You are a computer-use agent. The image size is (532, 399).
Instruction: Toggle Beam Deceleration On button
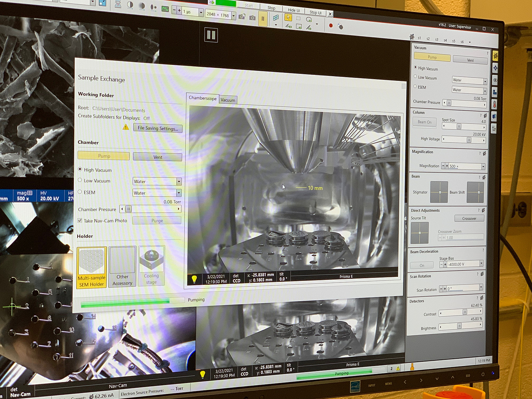pyautogui.click(x=422, y=265)
